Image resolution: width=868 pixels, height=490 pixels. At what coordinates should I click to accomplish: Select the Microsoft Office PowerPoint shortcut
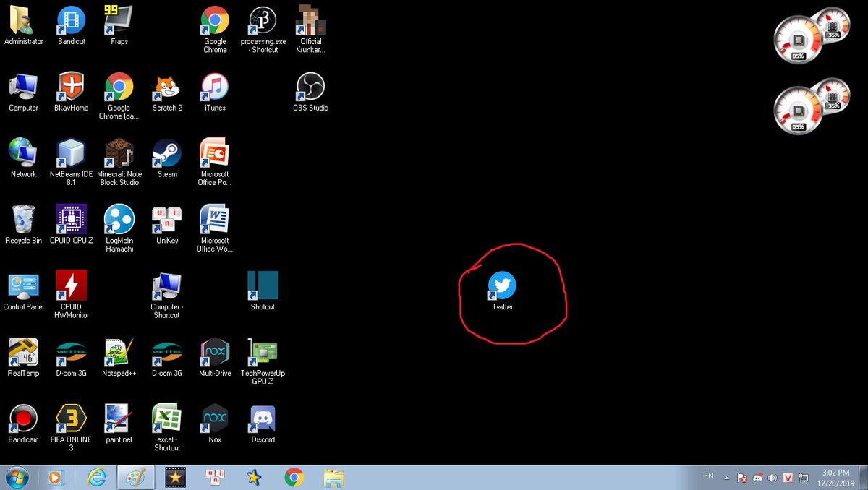pos(215,162)
